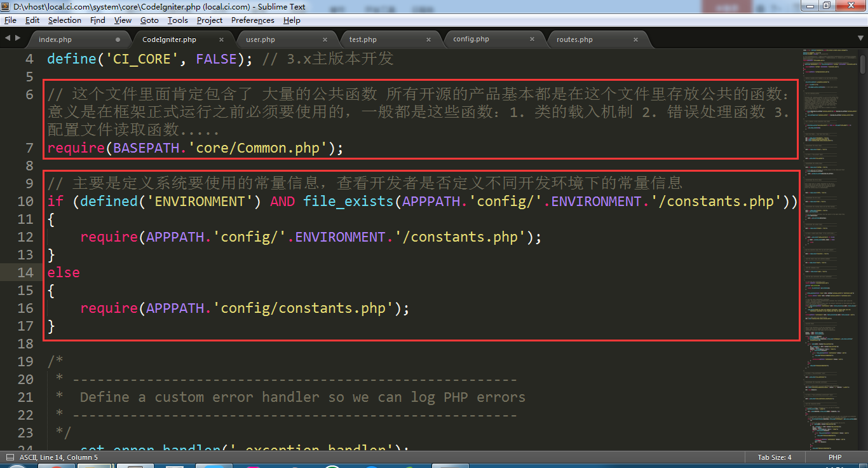Close the routes.php tab
868x468 pixels.
tap(635, 39)
